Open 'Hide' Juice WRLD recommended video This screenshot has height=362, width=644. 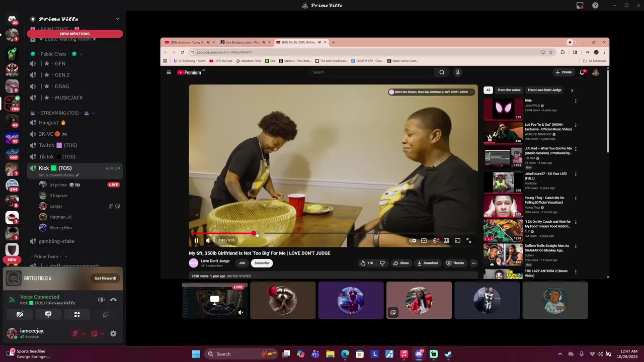504,109
